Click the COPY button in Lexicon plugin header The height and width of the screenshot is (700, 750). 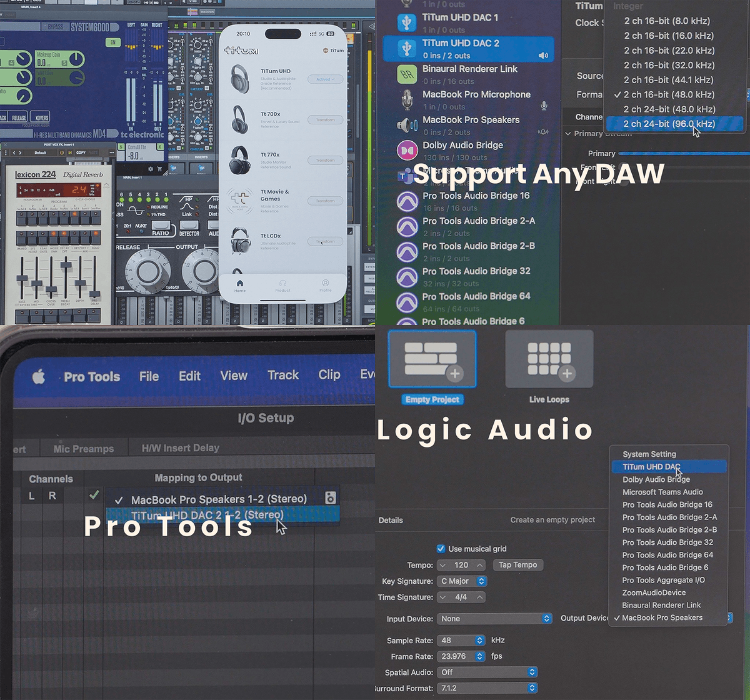pyautogui.click(x=81, y=152)
